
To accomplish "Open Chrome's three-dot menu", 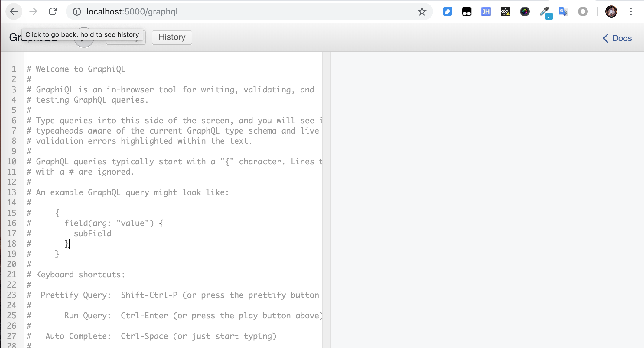I will 630,12.
